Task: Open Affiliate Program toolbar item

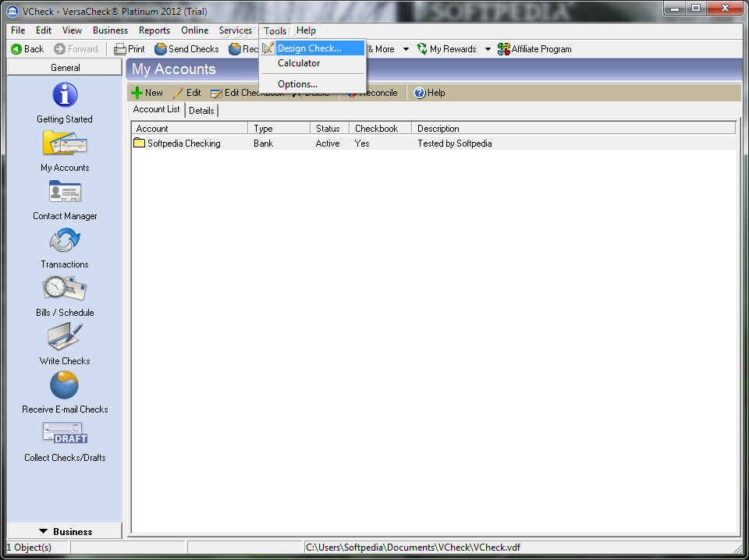Action: (x=534, y=48)
